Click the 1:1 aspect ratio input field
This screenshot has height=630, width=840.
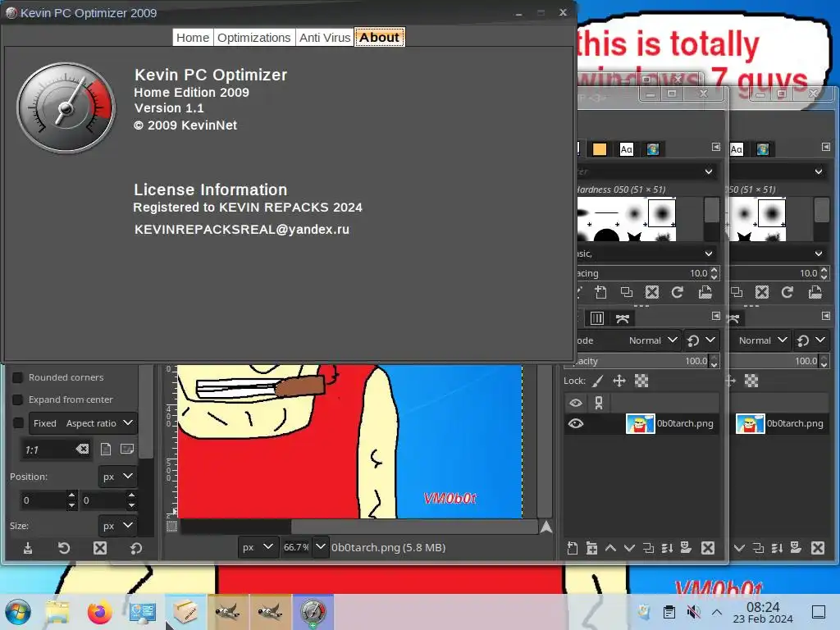47,450
